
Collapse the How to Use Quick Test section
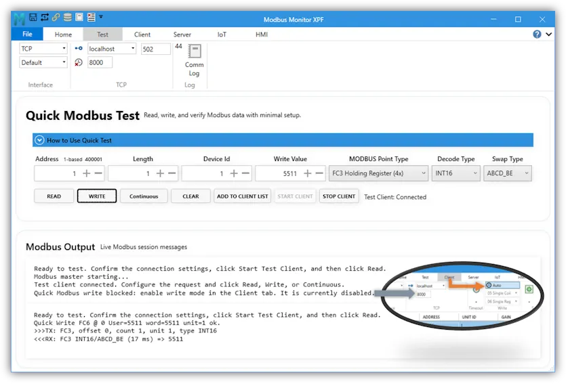coord(39,140)
